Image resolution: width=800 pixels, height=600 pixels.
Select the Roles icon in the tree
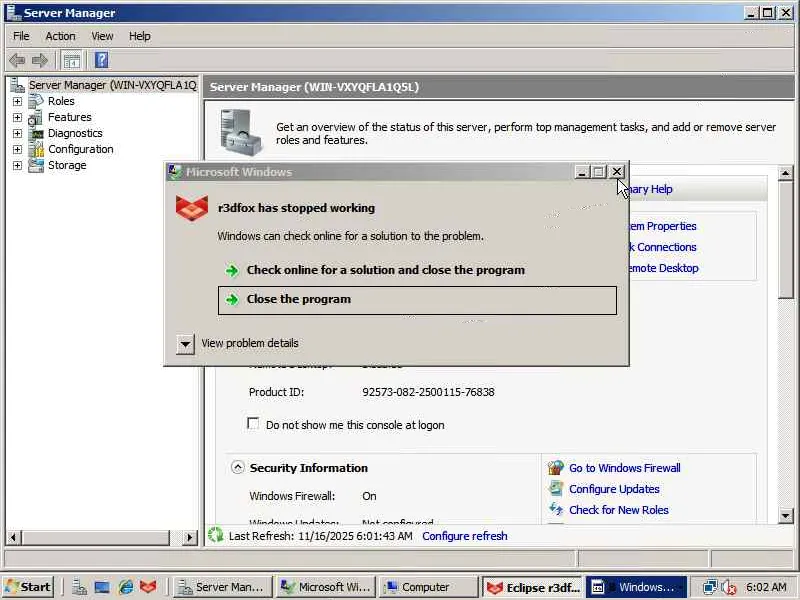[x=36, y=101]
